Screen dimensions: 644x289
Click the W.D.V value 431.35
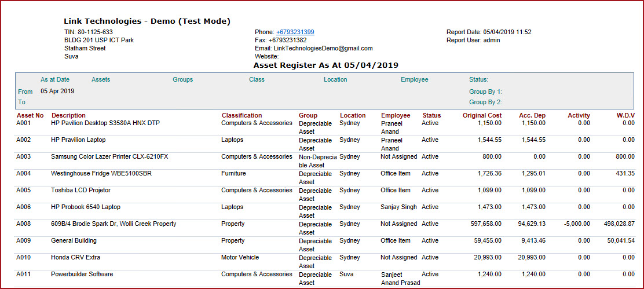pos(626,173)
